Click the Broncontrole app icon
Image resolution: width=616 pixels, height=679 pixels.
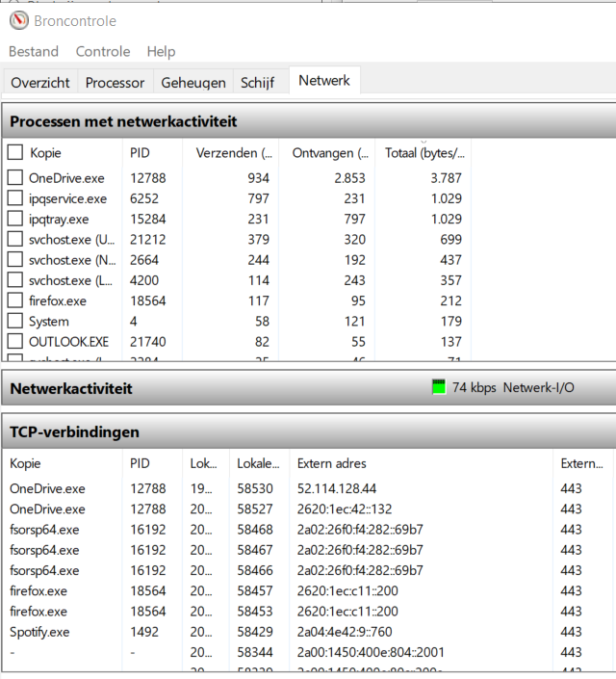click(x=19, y=20)
